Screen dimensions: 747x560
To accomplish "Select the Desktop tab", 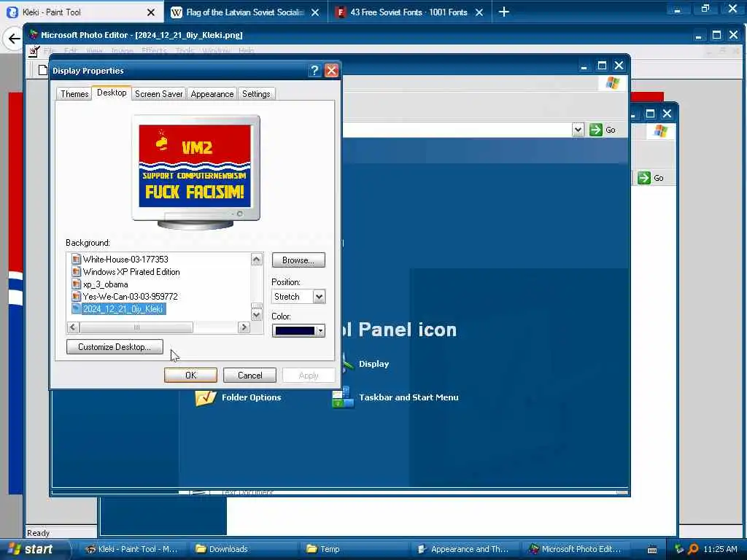I will (x=112, y=93).
